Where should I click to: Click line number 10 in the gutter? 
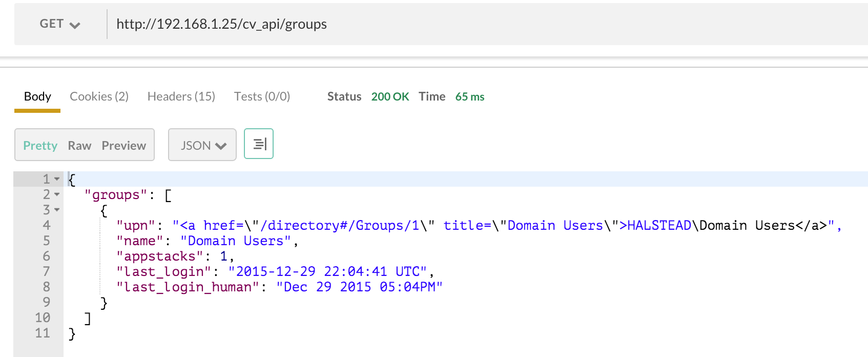[x=43, y=318]
